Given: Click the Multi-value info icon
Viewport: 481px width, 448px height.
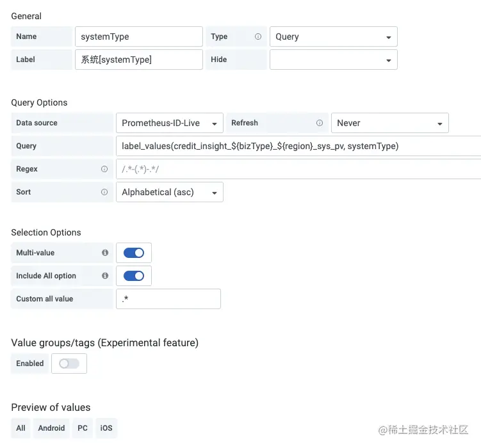Looking at the screenshot, I should (105, 253).
